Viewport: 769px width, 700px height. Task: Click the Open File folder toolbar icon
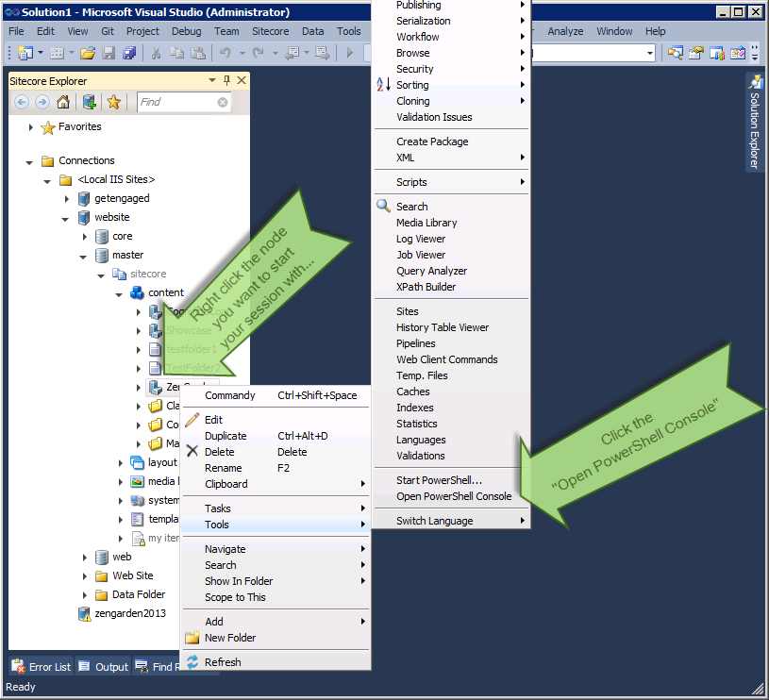coord(87,53)
